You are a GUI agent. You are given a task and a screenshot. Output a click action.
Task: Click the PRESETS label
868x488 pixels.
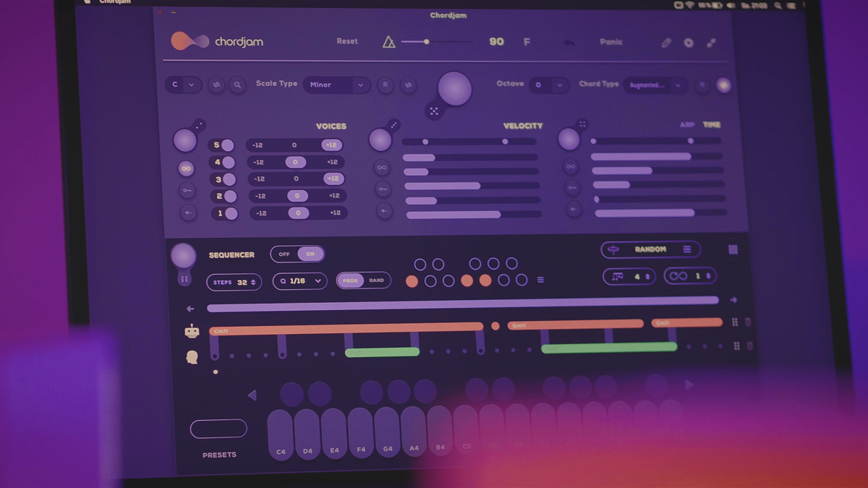tap(219, 455)
